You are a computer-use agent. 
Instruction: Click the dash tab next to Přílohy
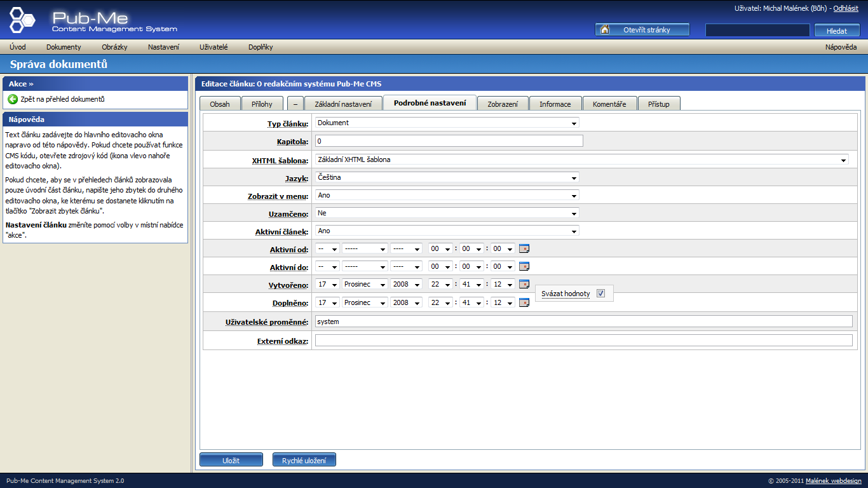pos(295,104)
